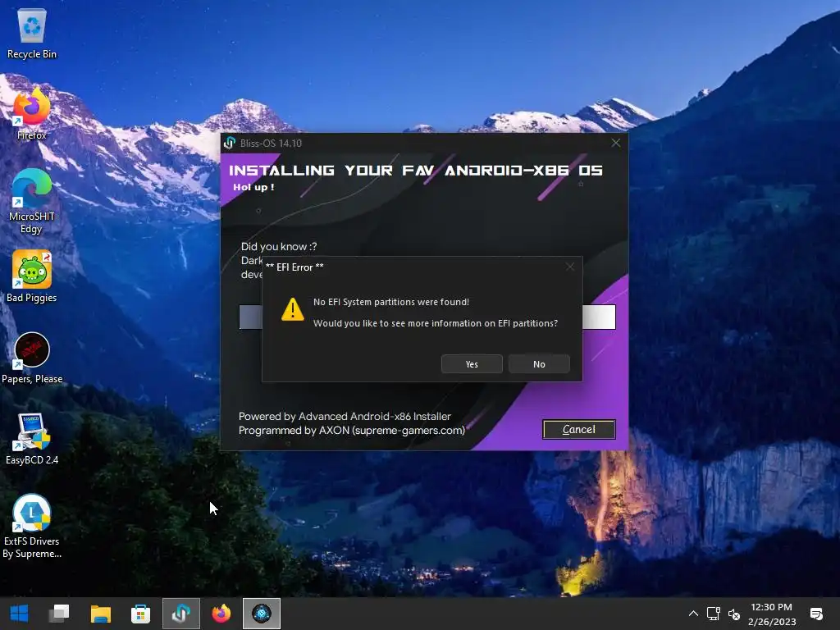Select the EasyBCD 2.4 desktop shortcut
Screen dimensions: 840x630
32,440
